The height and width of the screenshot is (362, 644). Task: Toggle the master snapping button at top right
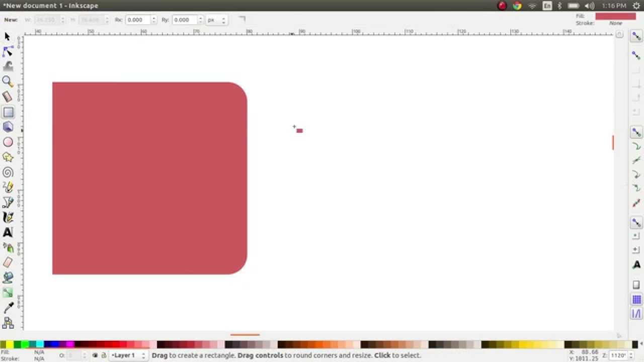coord(636,36)
